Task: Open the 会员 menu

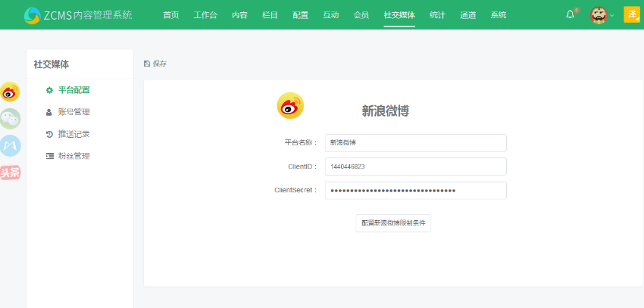Action: [x=361, y=15]
